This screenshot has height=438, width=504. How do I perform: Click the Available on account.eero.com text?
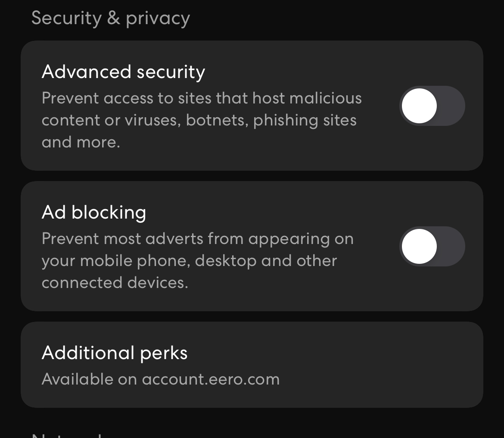pos(161,379)
